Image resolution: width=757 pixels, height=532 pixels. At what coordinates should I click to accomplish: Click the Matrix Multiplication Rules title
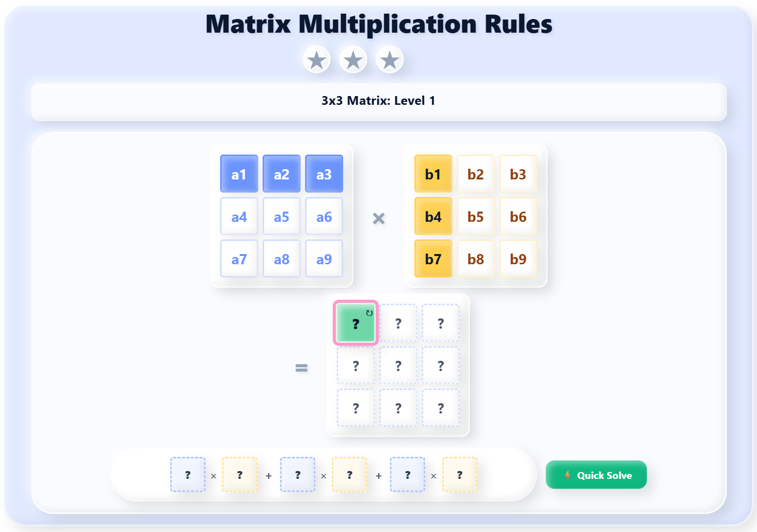[379, 24]
